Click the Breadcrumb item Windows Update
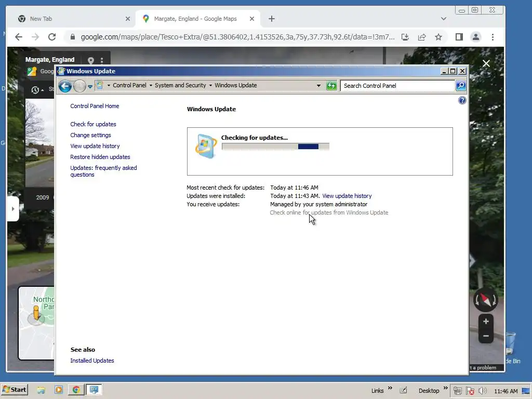Viewport: 532px width, 399px height. (235, 85)
